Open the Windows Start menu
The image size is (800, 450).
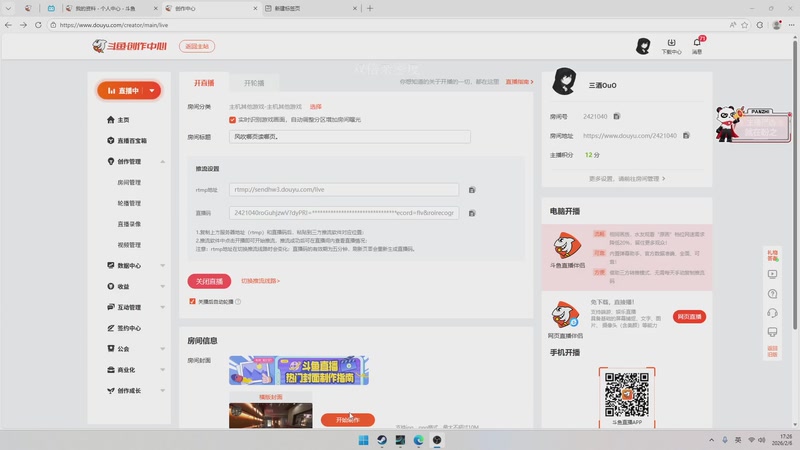pos(363,440)
